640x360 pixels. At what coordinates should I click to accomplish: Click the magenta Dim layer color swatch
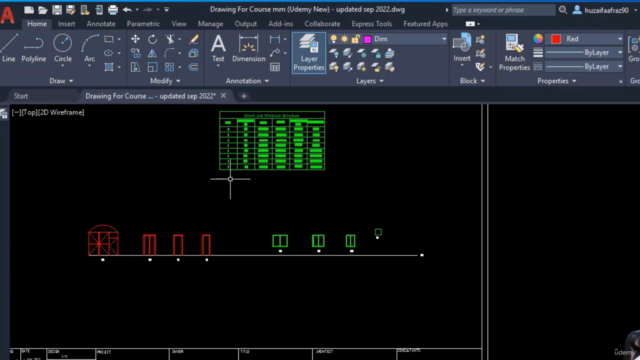[367, 39]
